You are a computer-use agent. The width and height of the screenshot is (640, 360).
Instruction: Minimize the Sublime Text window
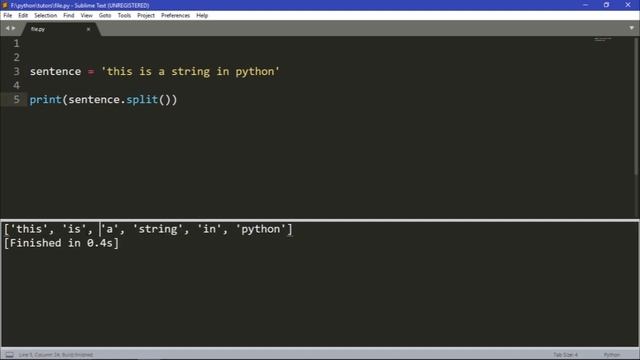point(586,5)
